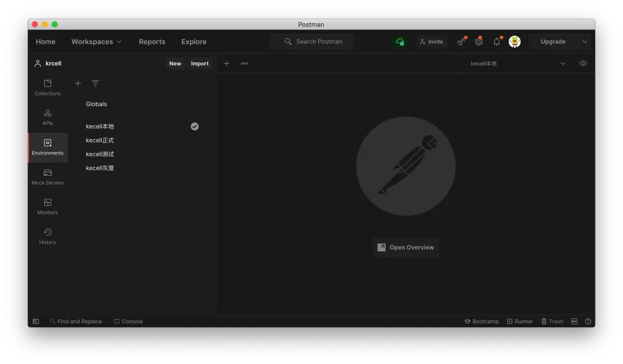The width and height of the screenshot is (623, 364).
Task: Open the settings gear icon
Action: (x=479, y=42)
